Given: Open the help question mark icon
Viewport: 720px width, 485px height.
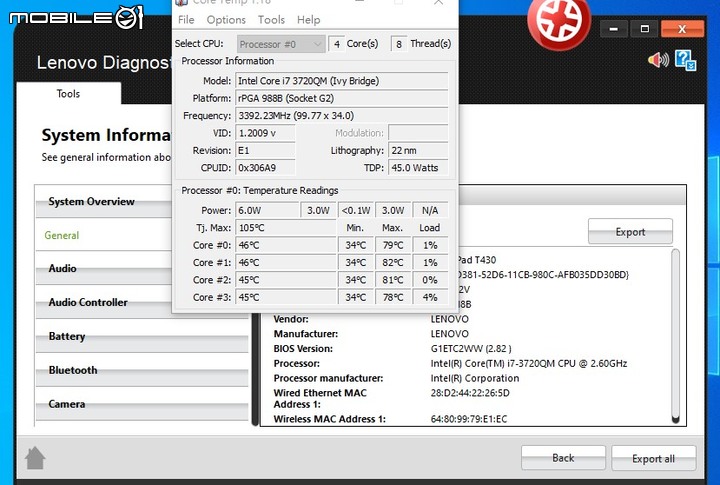Looking at the screenshot, I should (x=685, y=60).
